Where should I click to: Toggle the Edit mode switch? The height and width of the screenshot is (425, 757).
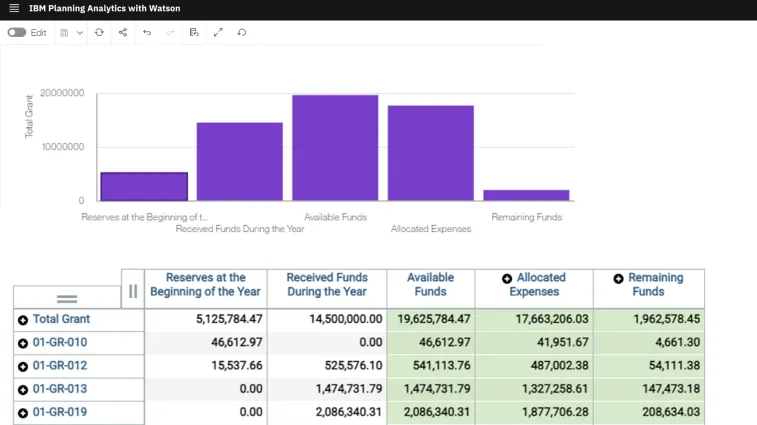[x=16, y=33]
